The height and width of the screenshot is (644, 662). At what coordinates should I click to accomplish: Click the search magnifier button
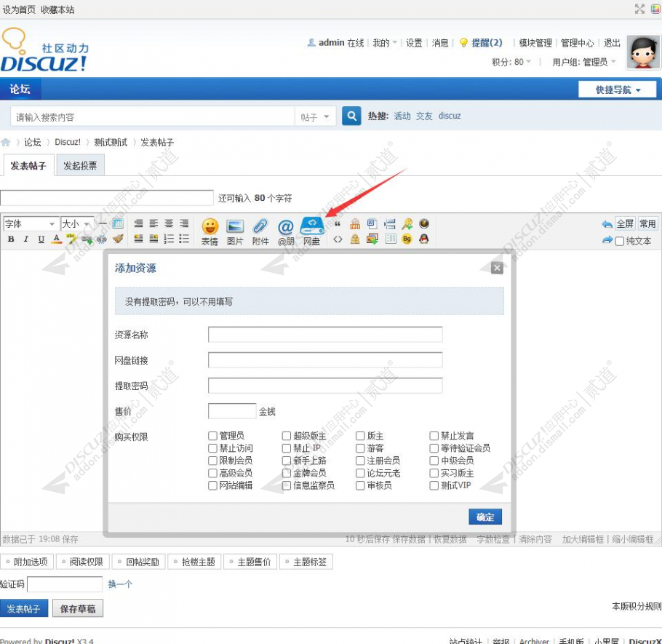coord(351,116)
